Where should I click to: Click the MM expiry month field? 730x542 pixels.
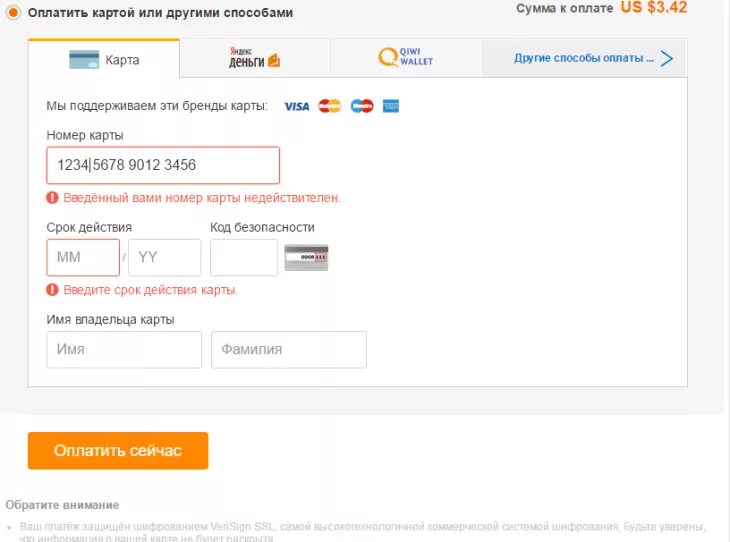[83, 257]
